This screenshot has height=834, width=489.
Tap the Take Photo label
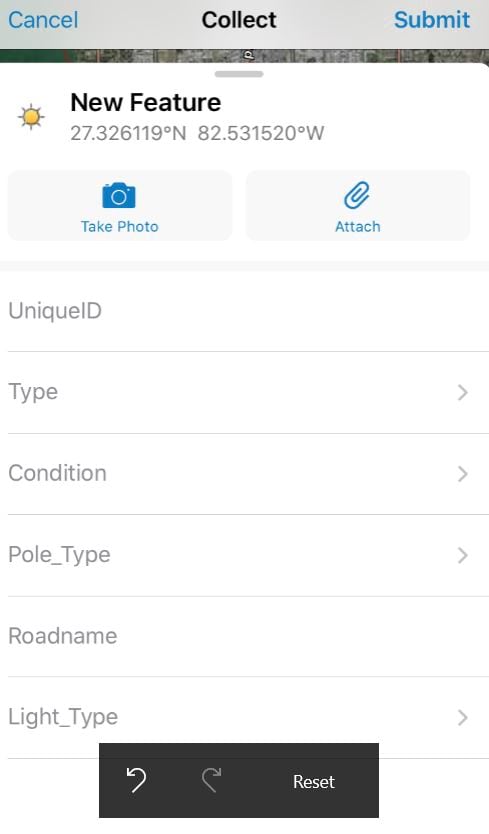(x=120, y=227)
